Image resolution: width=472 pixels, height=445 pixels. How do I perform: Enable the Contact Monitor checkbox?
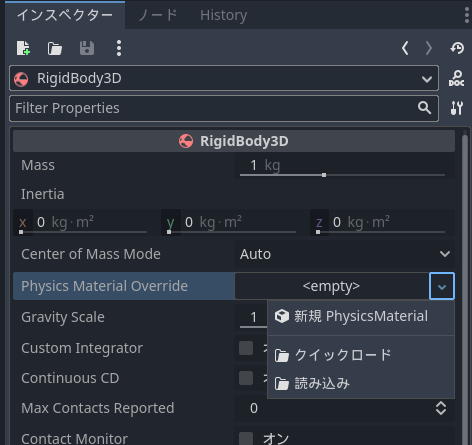pyautogui.click(x=246, y=438)
